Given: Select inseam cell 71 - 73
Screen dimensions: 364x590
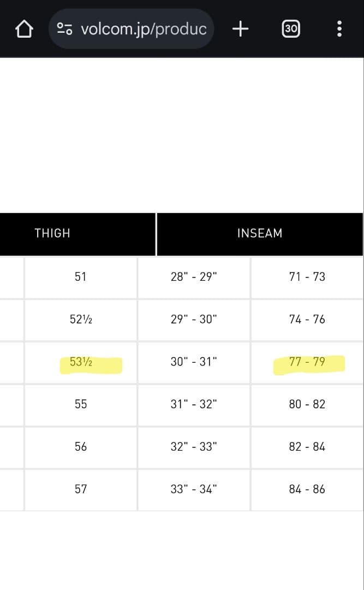Looking at the screenshot, I should coord(307,276).
